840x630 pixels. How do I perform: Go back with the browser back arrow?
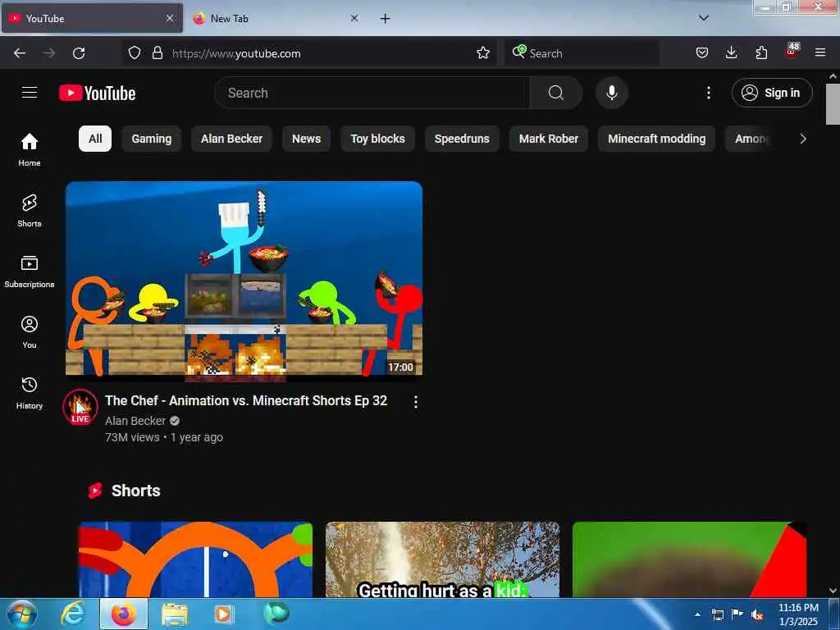pyautogui.click(x=20, y=53)
